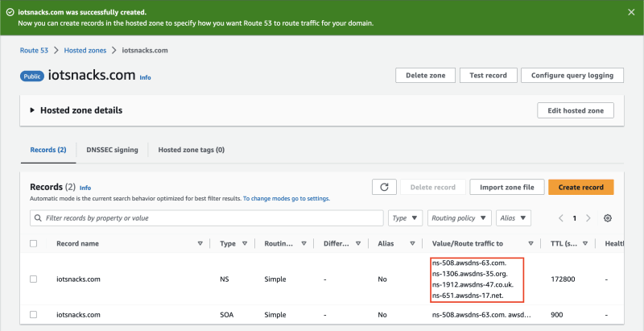Screen dimensions: 644x331
Task: Click ns-651.awsdns-17.net. name server value
Action: click(468, 296)
